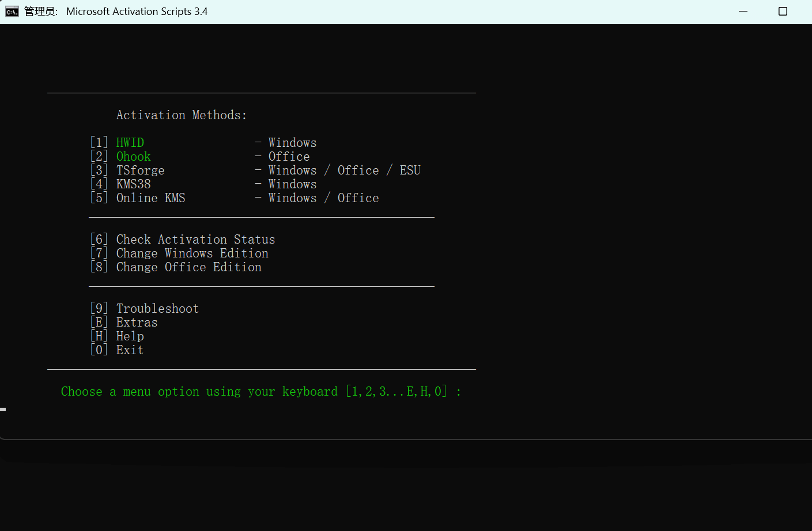Viewport: 812px width, 531px height.
Task: Click the 'Activation Methods:' heading
Action: (182, 115)
